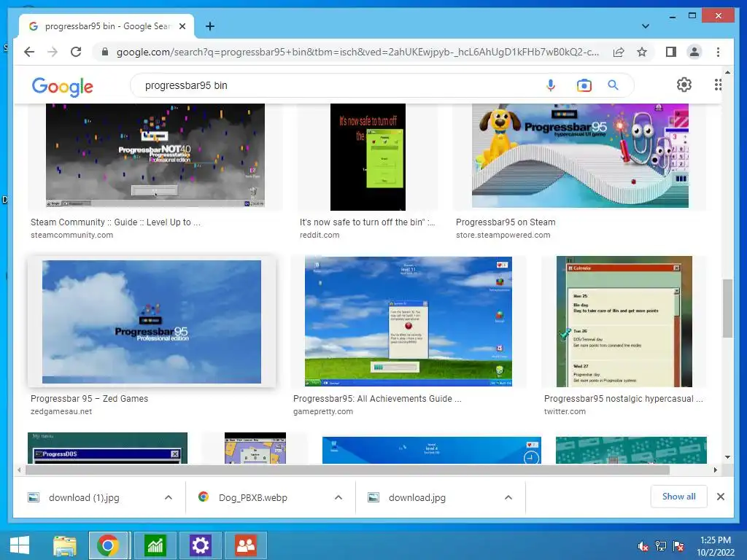
Task: Open the orange people app in taskbar
Action: click(x=246, y=545)
